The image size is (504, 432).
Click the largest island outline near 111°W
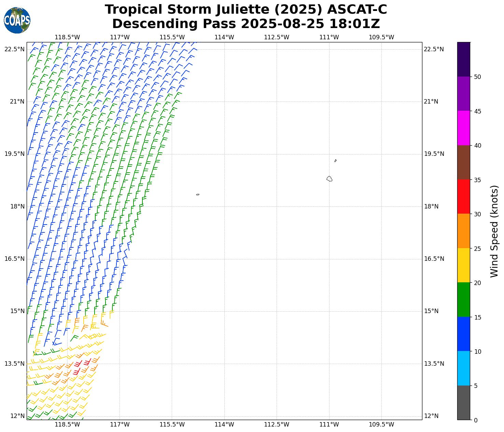pos(329,179)
